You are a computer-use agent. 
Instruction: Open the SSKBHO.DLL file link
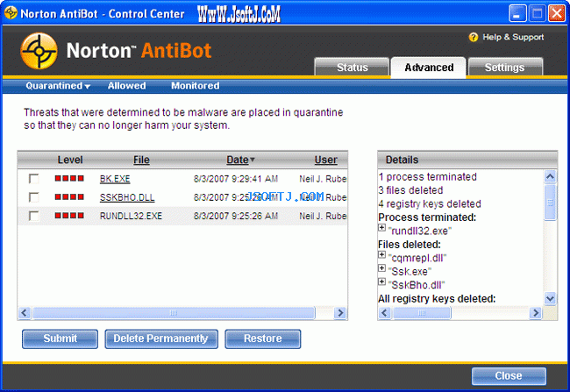tap(127, 197)
